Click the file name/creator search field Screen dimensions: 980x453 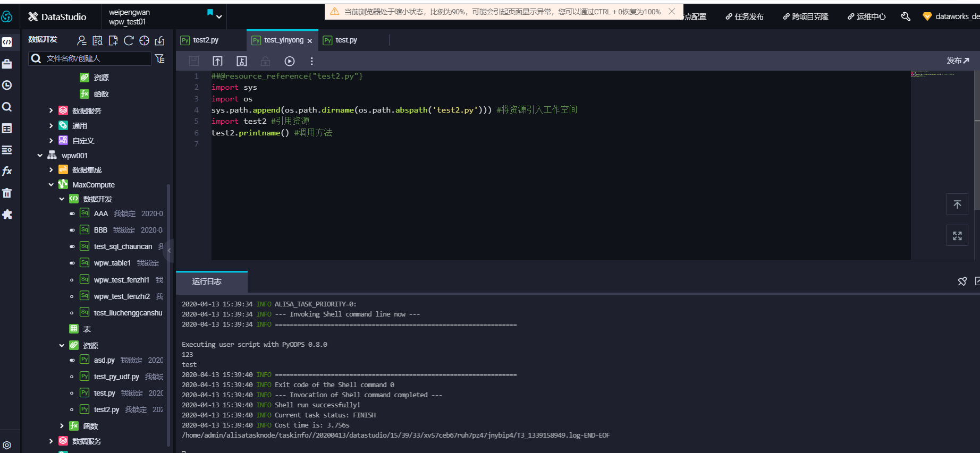90,58
